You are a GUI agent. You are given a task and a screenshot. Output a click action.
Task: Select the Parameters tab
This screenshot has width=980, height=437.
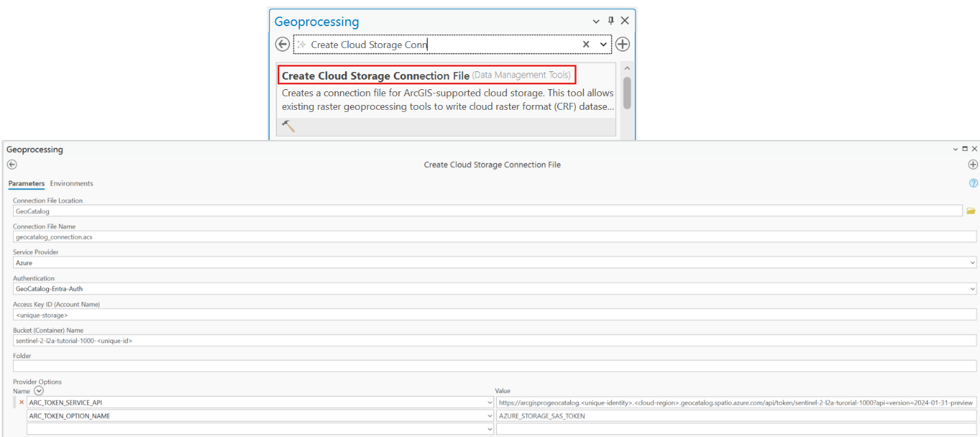pyautogui.click(x=26, y=183)
